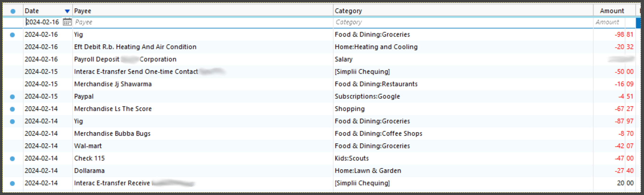644x195 pixels.
Task: Select the Dollarama payee cell
Action: [x=89, y=171]
